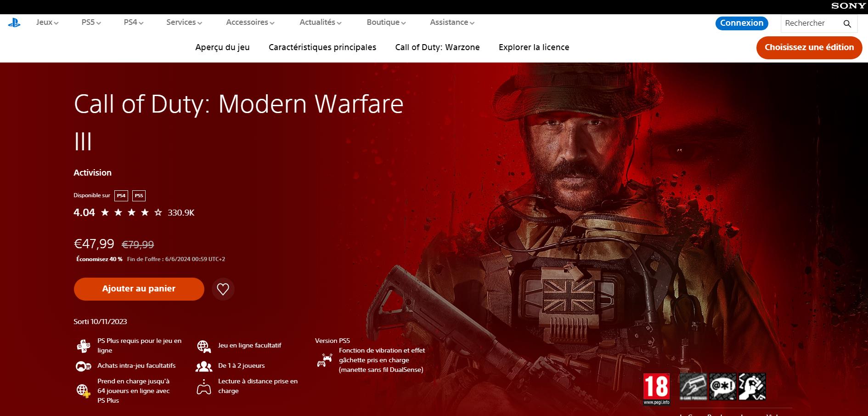Screen dimensions: 868x416
Task: Click the PlayStation logo in the navigation bar
Action: tap(15, 22)
